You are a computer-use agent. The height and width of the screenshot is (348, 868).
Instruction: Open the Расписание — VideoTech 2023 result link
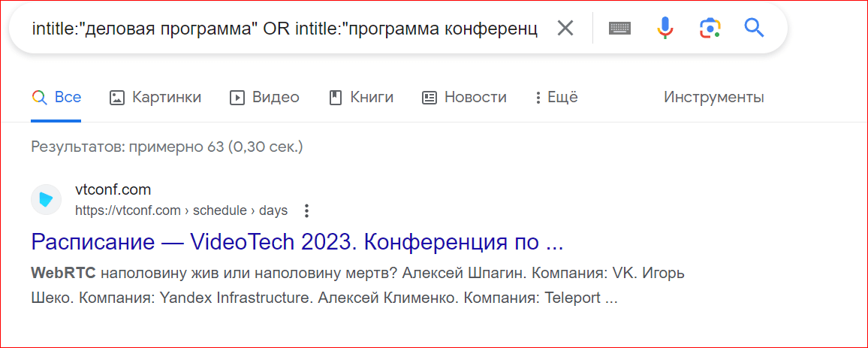point(297,243)
